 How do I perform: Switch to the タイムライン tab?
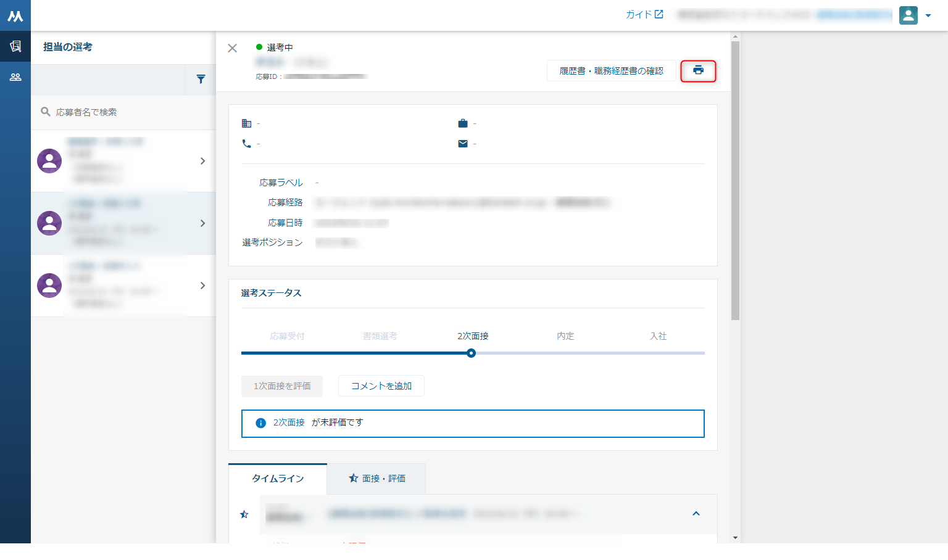(278, 479)
